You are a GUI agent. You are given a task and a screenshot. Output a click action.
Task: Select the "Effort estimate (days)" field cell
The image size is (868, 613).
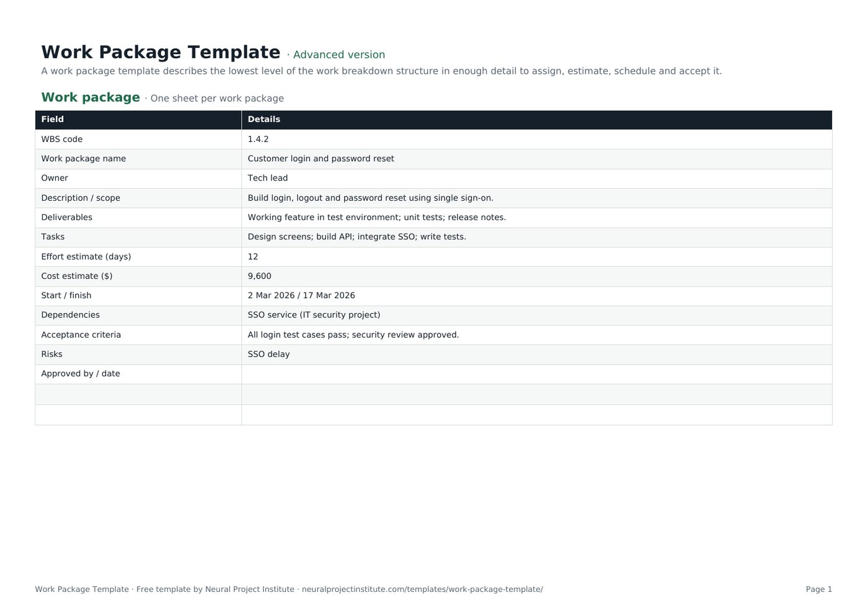click(138, 257)
